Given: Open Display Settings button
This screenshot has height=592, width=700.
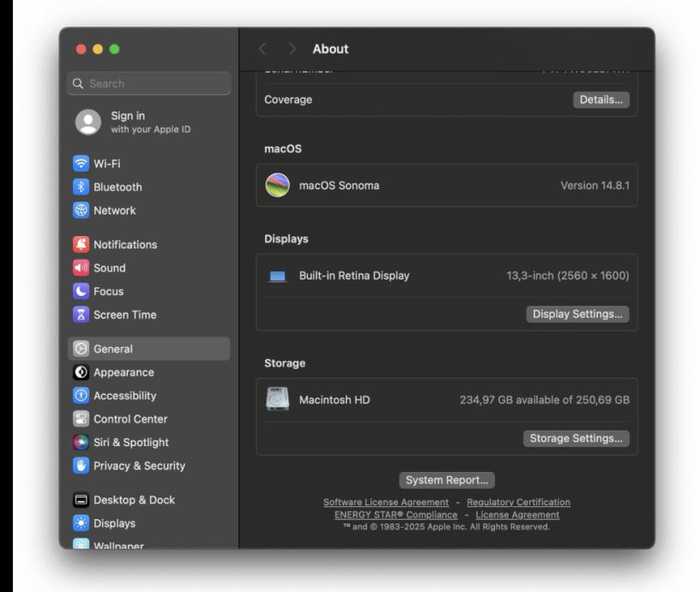Looking at the screenshot, I should pos(577,314).
